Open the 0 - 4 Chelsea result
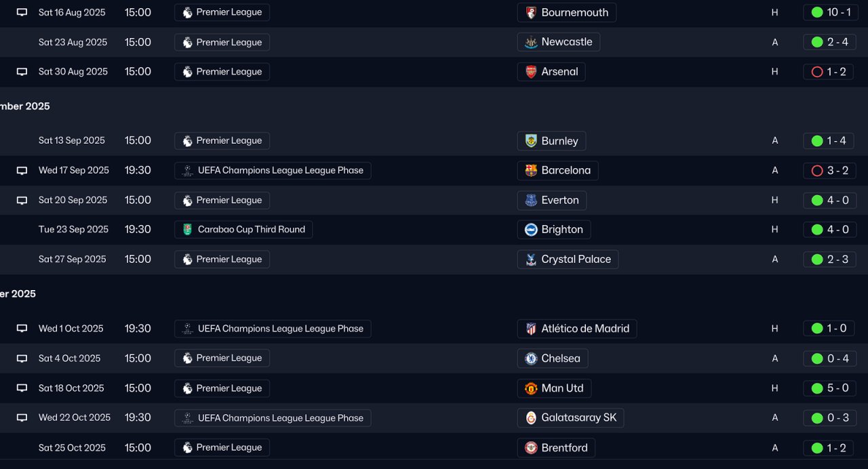Image resolution: width=868 pixels, height=469 pixels. click(x=831, y=359)
